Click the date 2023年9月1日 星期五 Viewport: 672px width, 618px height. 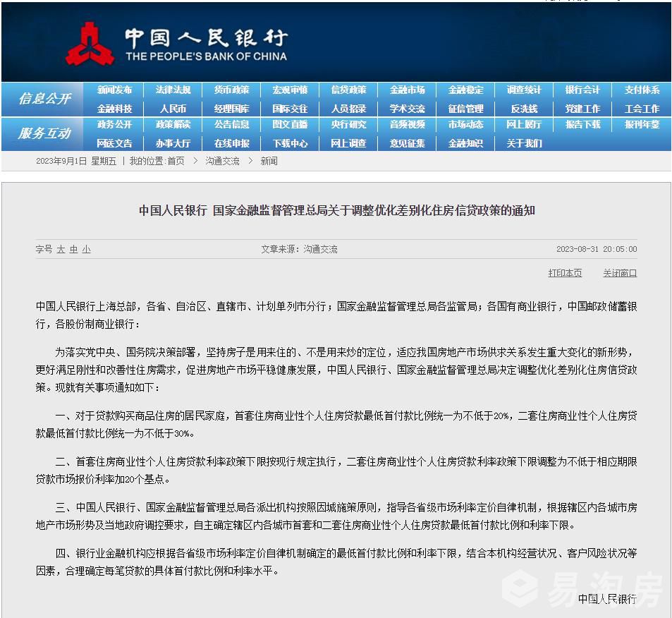point(76,162)
